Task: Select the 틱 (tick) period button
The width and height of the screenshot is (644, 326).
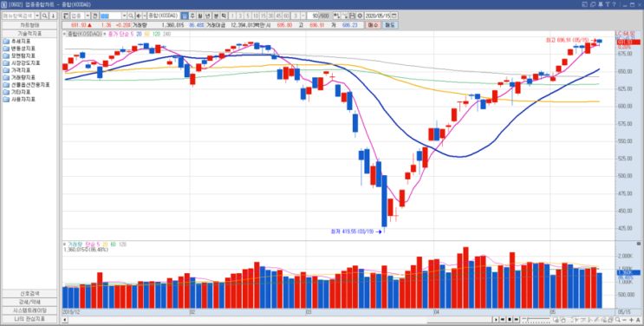Action: click(224, 16)
